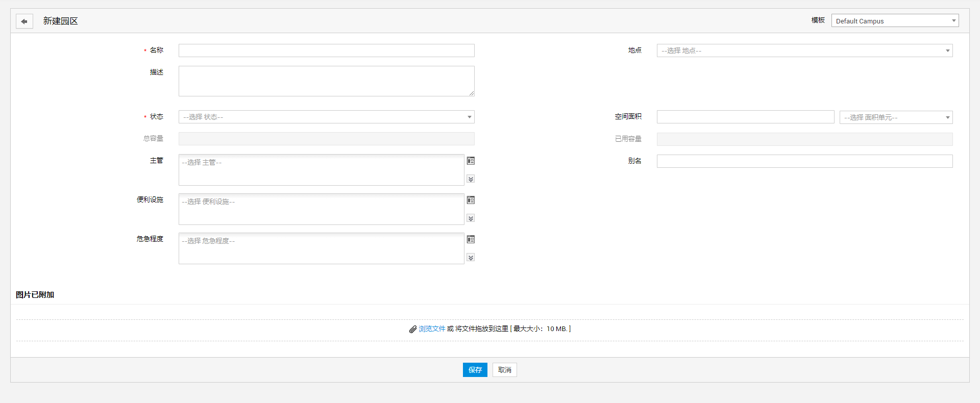
Task: Click the double-chevron expand icon for 主管
Action: tap(471, 179)
